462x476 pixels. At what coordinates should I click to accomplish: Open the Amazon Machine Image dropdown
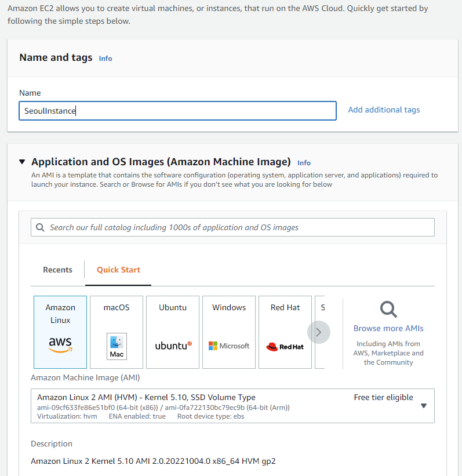tap(232, 406)
